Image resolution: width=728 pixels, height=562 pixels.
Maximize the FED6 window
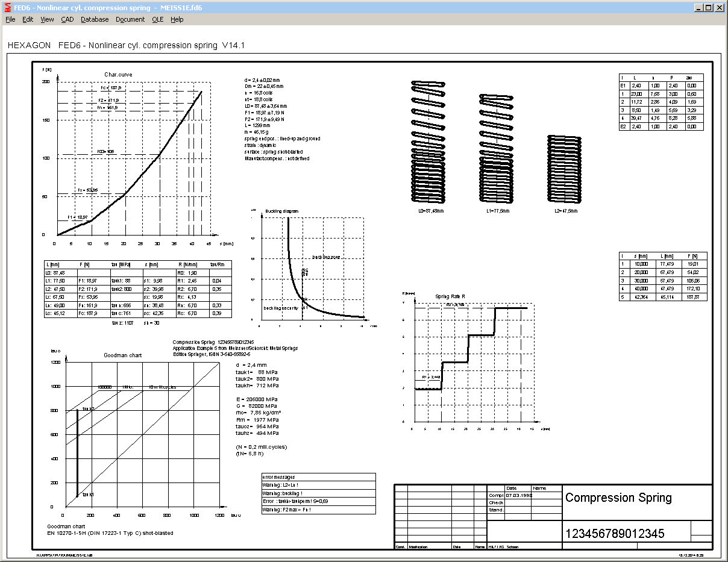[x=708, y=8]
